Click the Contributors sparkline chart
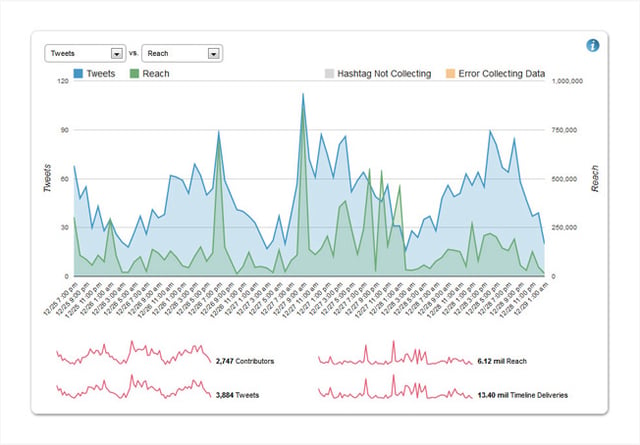Screen dimensions: 640x445 [x=133, y=352]
